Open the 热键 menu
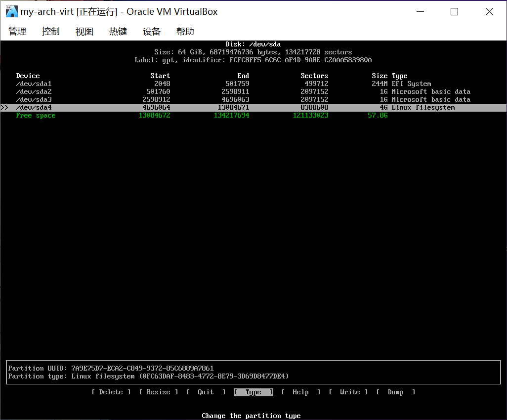This screenshot has height=420, width=507. [x=118, y=32]
